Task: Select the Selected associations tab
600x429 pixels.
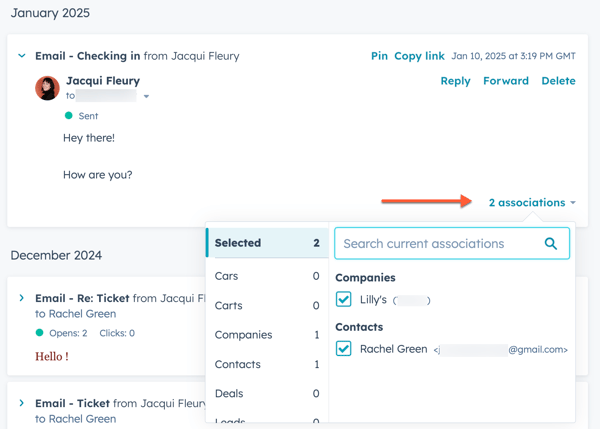Action: pos(266,243)
